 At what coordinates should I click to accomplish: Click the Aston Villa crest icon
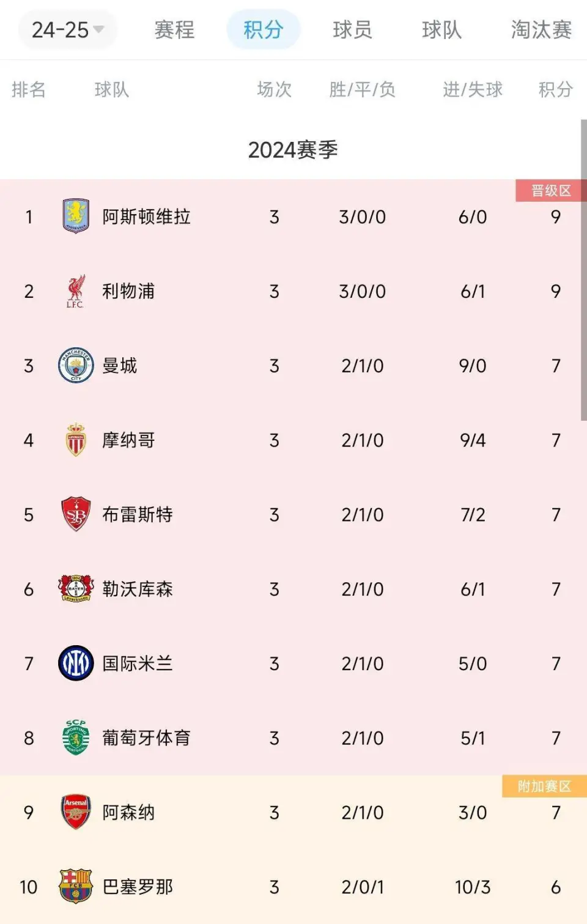(76, 216)
